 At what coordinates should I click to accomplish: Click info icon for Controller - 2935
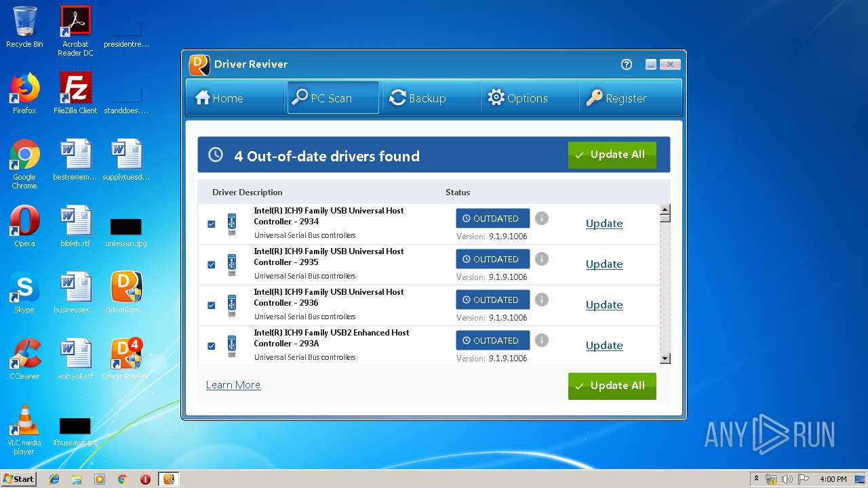(541, 259)
